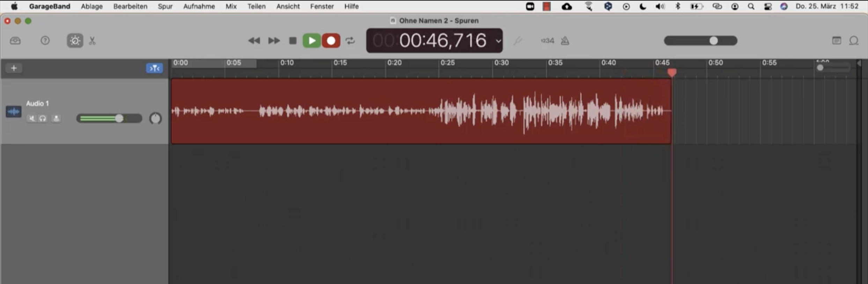Viewport: 868px width, 284px height.
Task: Toggle the blue Catch Playhead button
Action: coord(154,68)
